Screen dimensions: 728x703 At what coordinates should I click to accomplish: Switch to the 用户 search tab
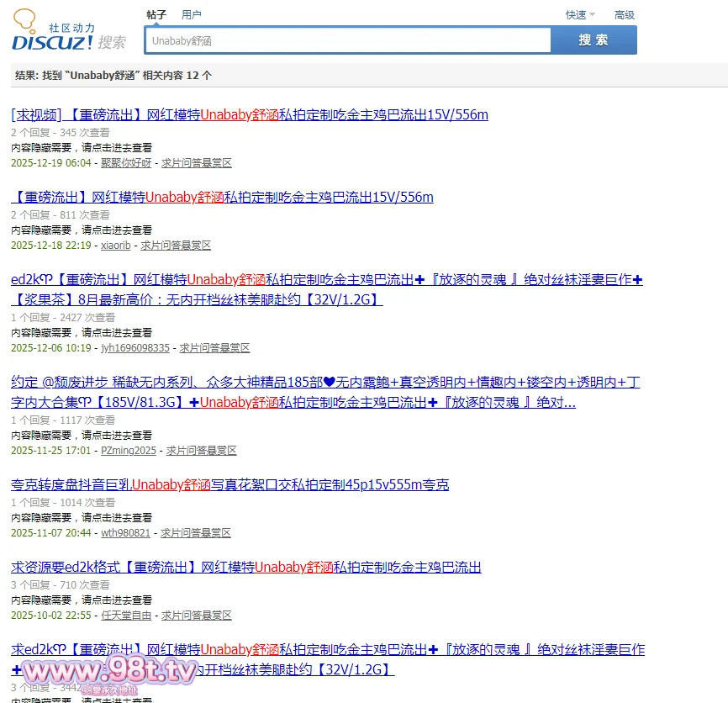(192, 15)
